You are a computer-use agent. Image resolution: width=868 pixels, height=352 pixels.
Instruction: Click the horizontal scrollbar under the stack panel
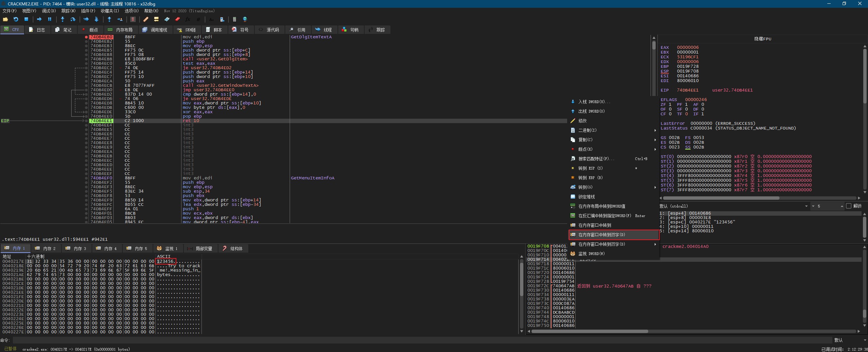pyautogui.click(x=590, y=331)
